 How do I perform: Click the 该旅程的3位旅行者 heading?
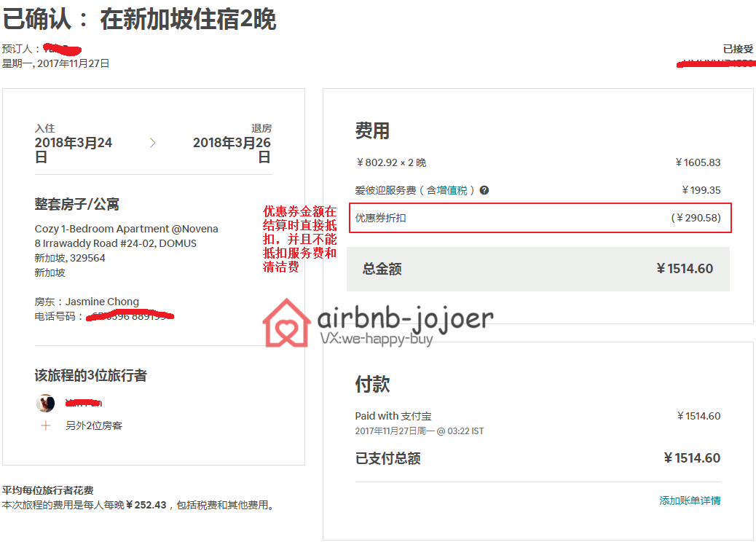(90, 376)
